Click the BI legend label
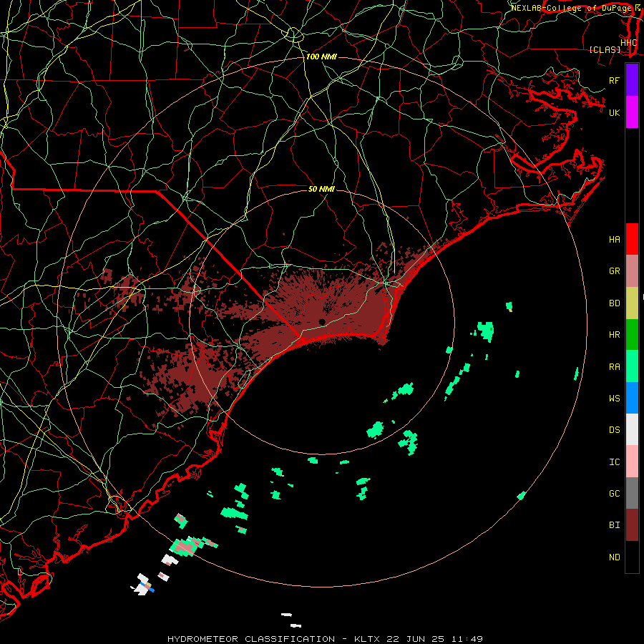The width and height of the screenshot is (644, 644). pos(614,525)
